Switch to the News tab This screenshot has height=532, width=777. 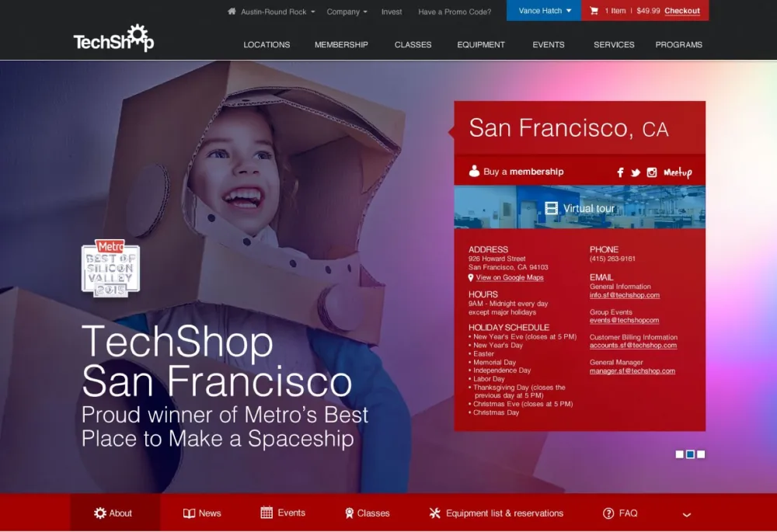click(x=202, y=513)
